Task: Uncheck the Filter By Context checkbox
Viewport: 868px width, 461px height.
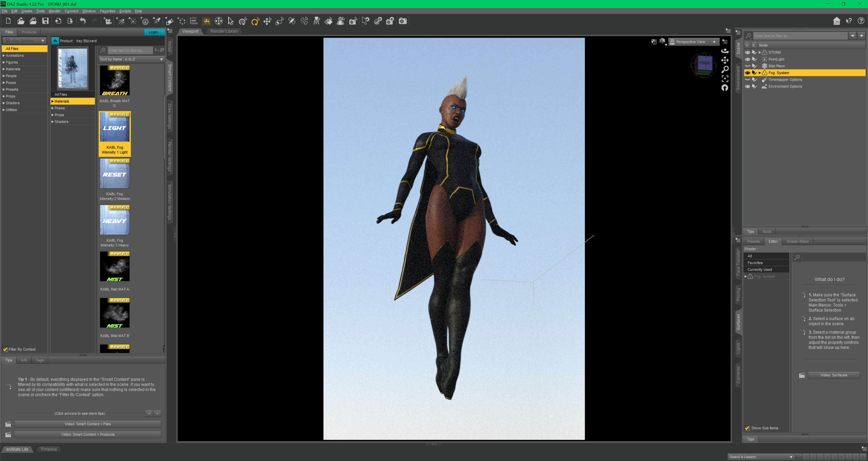Action: pos(5,349)
